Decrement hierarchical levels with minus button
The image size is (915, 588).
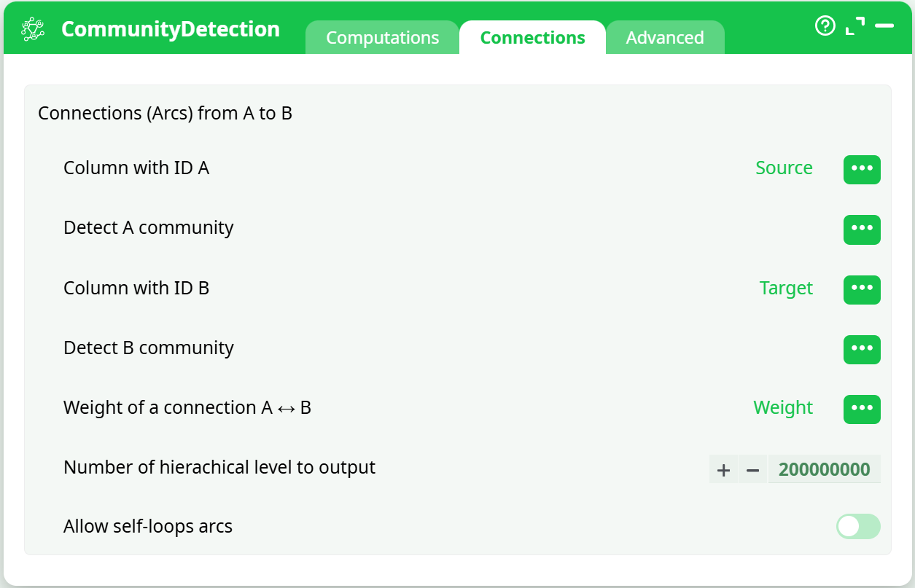pos(752,469)
